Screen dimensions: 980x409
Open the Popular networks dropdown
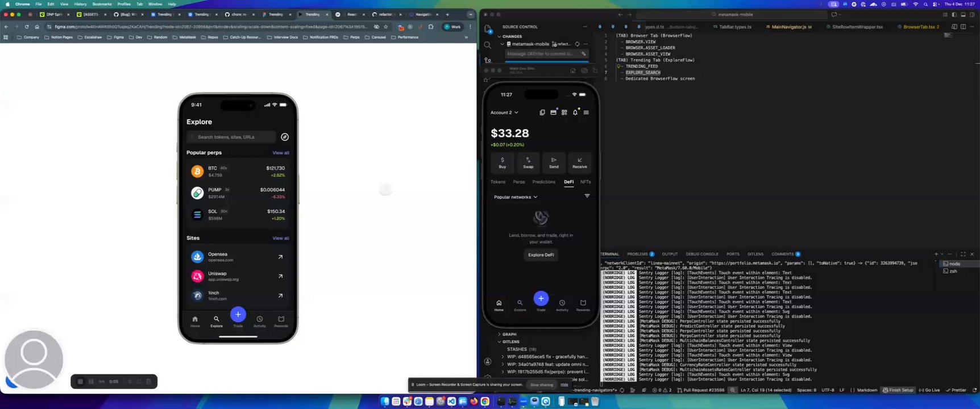pyautogui.click(x=516, y=197)
